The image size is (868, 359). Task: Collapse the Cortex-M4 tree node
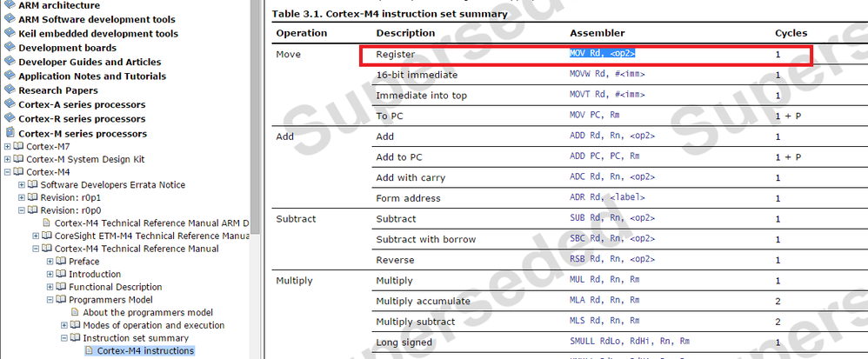7,172
